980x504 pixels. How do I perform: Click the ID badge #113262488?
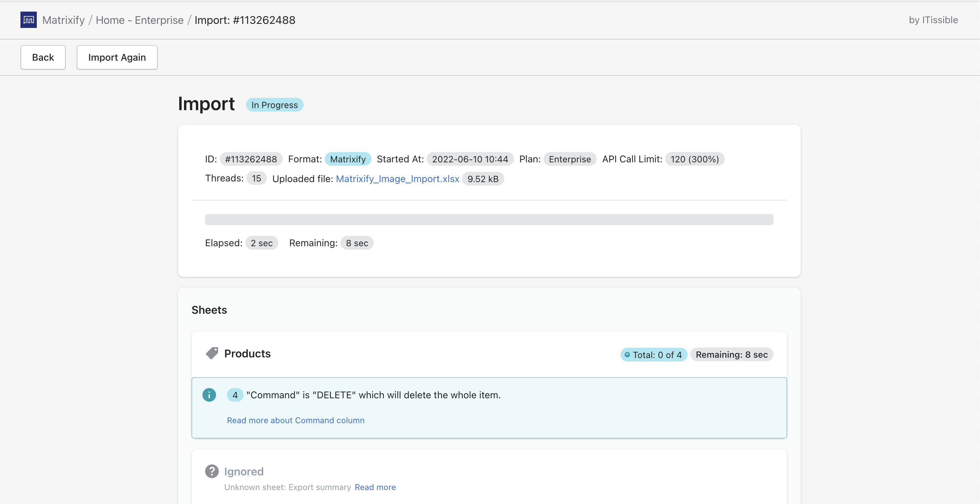[251, 159]
